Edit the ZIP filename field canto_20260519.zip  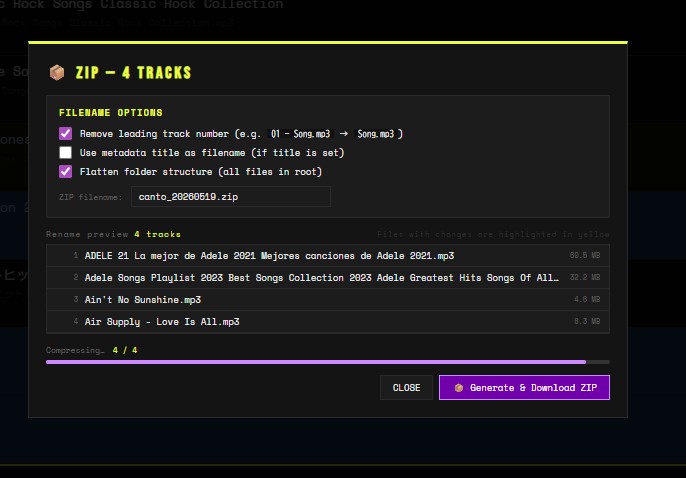231,197
